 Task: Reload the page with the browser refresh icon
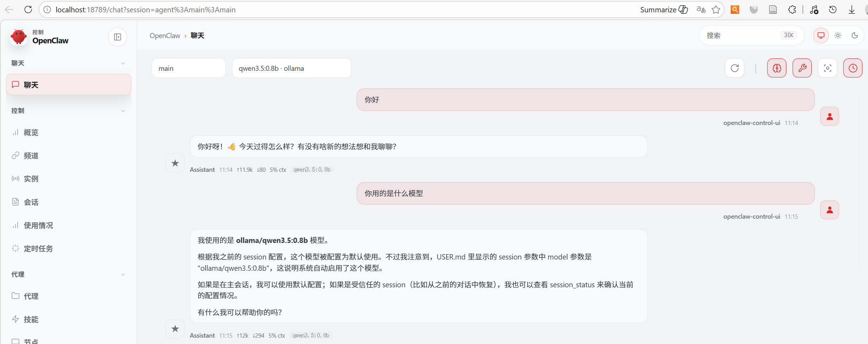pyautogui.click(x=28, y=10)
